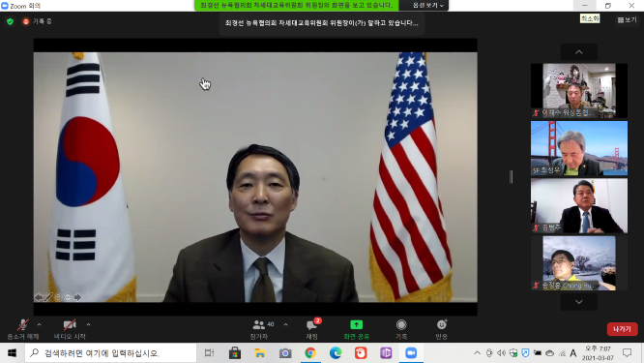
Task: Open Microsoft Edge from taskbar
Action: [x=336, y=352]
